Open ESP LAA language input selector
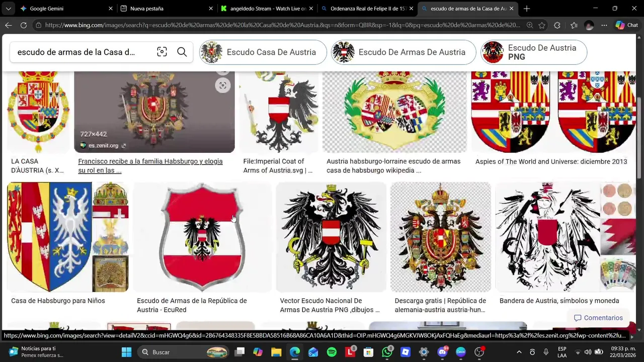This screenshot has width=644, height=362. click(562, 352)
